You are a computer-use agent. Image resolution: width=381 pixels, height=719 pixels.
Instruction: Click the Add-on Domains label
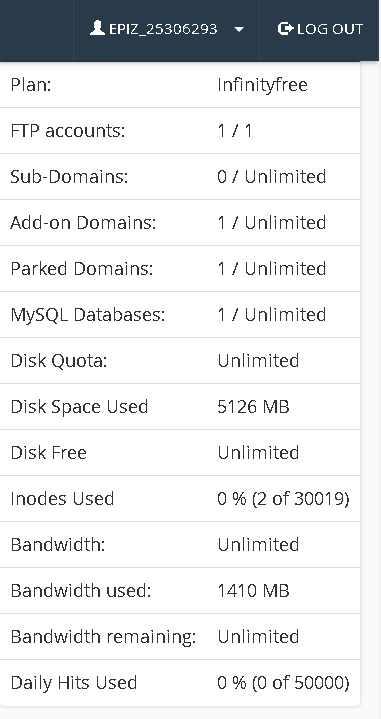[x=83, y=222]
